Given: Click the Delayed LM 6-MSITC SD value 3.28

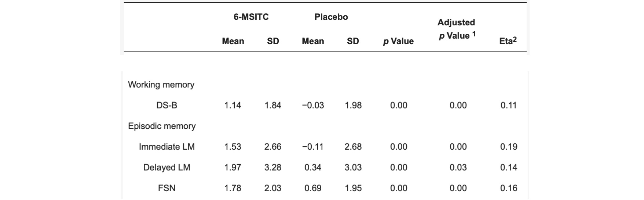Looking at the screenshot, I should tap(272, 168).
